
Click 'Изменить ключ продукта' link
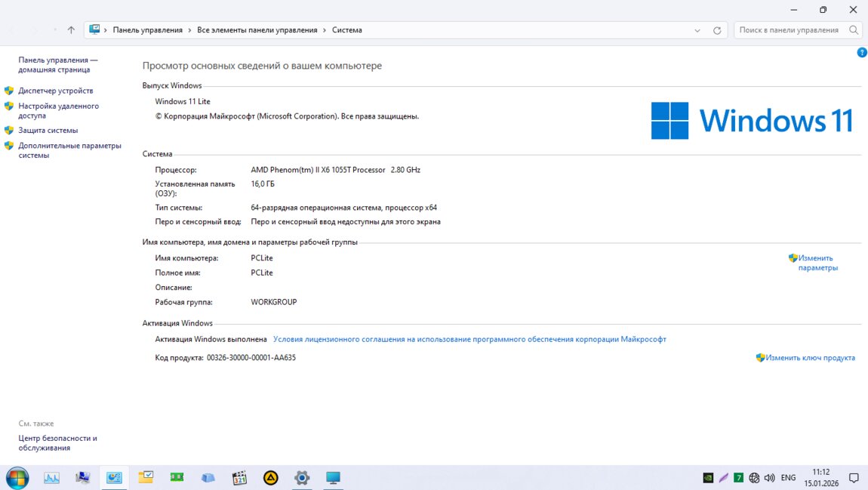[x=810, y=358]
